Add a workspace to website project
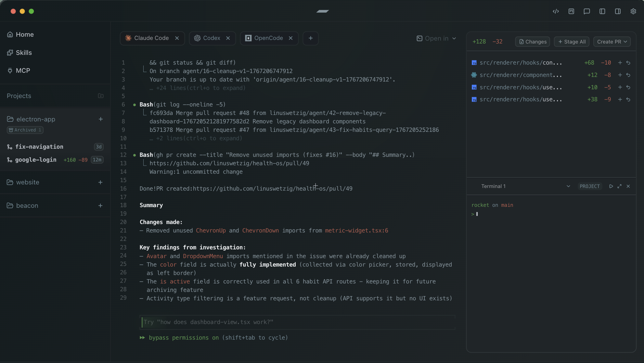Viewport: 644px width, 363px height. 100,182
